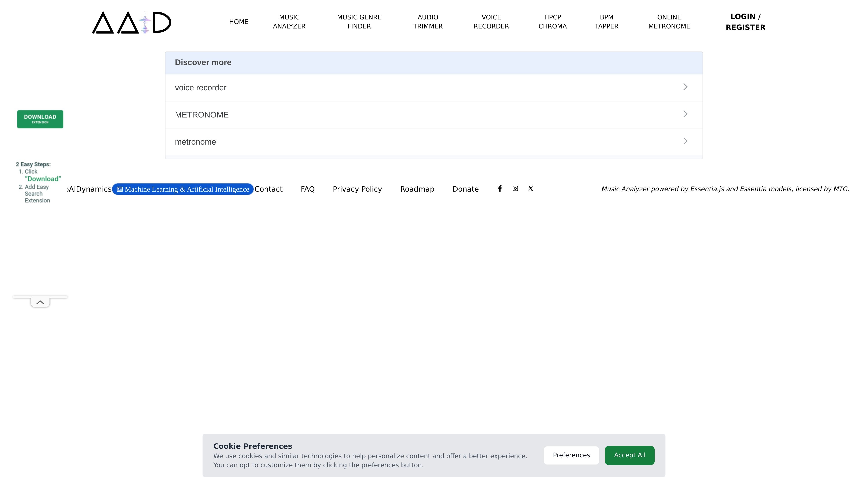Click the 'Discover more' heading

(203, 62)
